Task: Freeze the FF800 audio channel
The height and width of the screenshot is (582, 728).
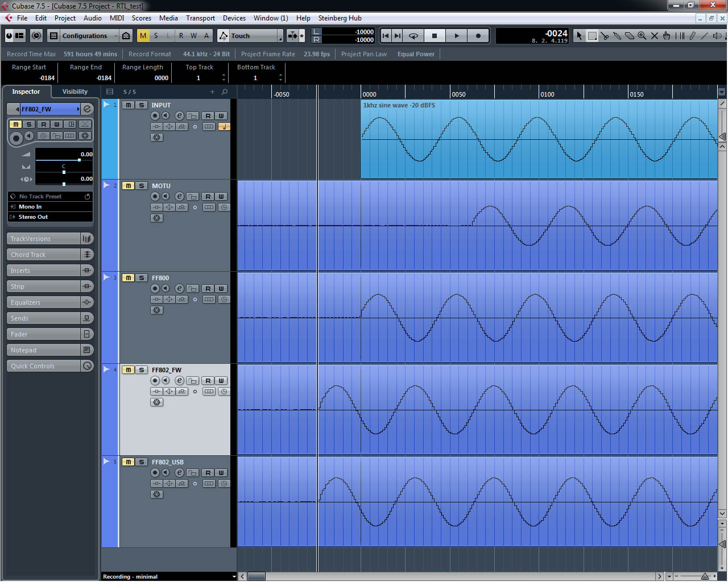Action: point(157,310)
